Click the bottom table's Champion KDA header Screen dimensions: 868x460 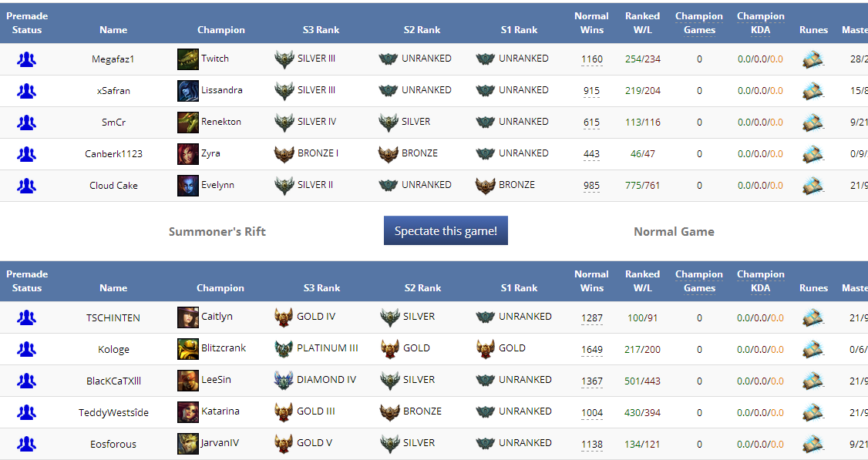761,281
